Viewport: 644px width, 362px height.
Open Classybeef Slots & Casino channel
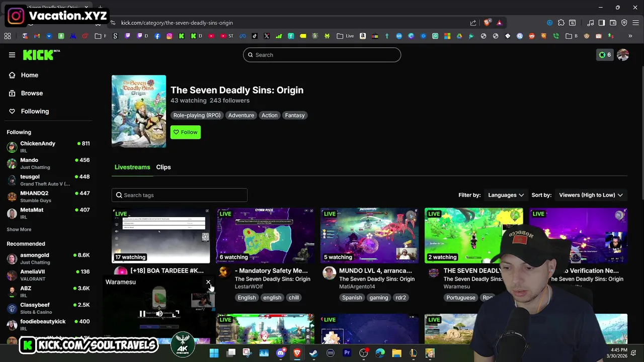(x=48, y=308)
